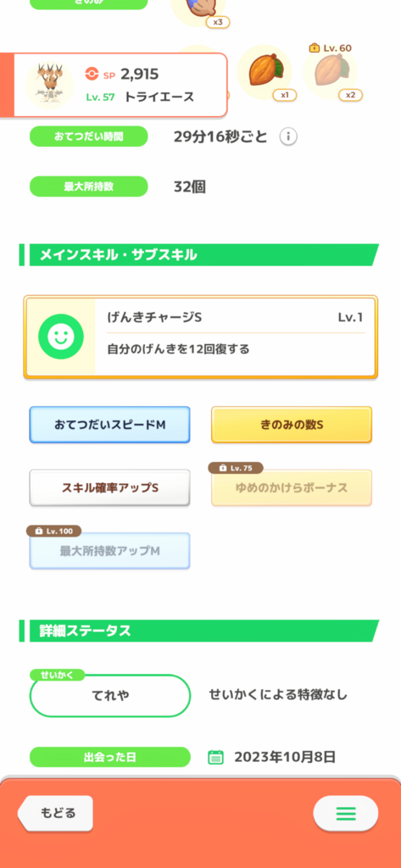Go back with もどる button
This screenshot has width=401, height=868.
[55, 813]
